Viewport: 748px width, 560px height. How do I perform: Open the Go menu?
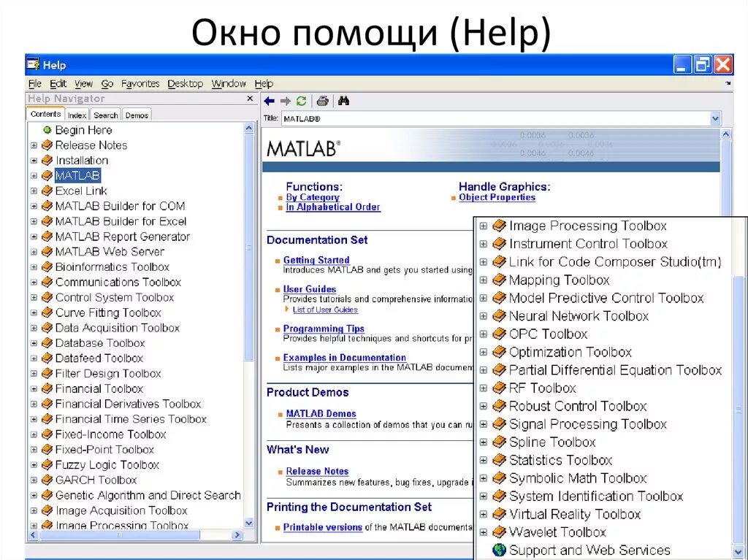point(107,84)
